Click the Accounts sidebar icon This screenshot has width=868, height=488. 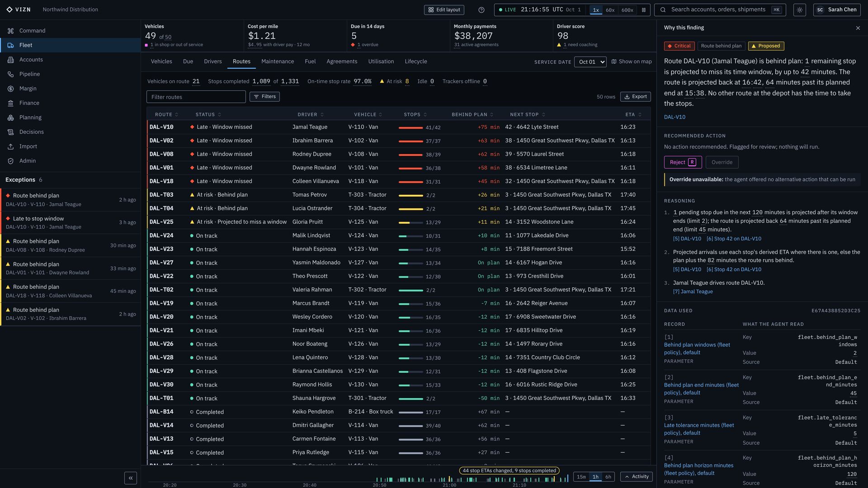pyautogui.click(x=10, y=60)
